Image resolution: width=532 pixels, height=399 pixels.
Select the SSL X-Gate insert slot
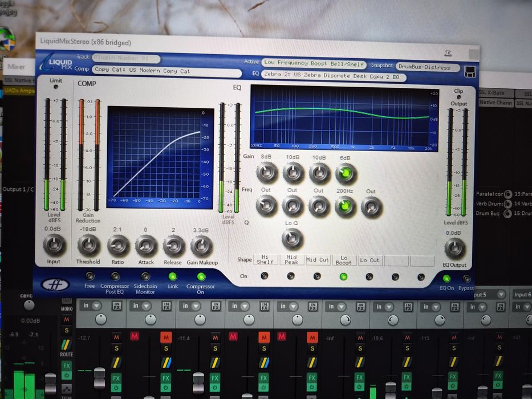496,92
